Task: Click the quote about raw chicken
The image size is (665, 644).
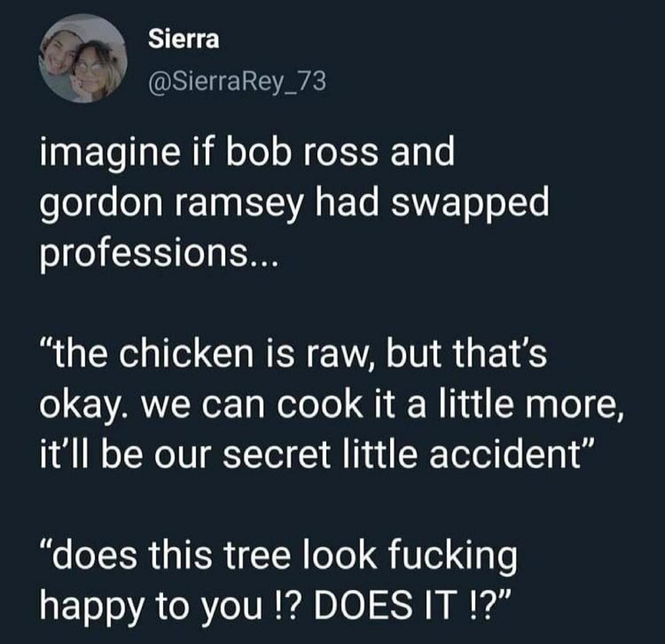Action: [331, 404]
